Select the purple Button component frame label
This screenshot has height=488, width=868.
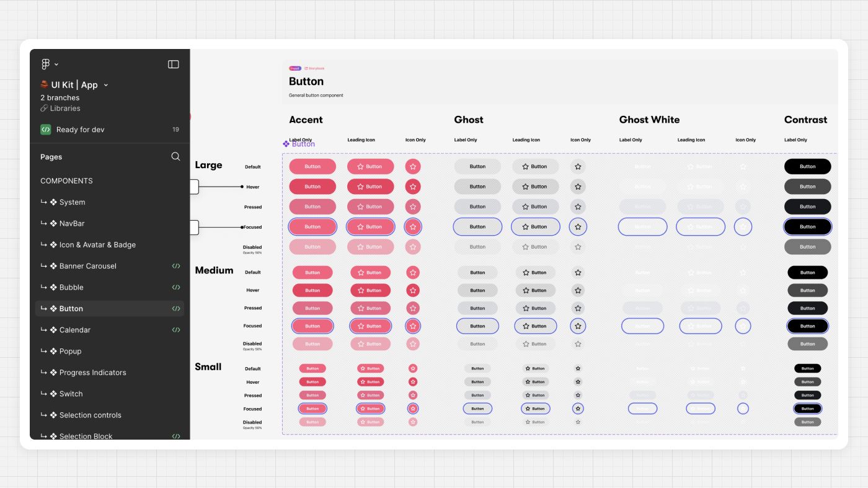[299, 144]
